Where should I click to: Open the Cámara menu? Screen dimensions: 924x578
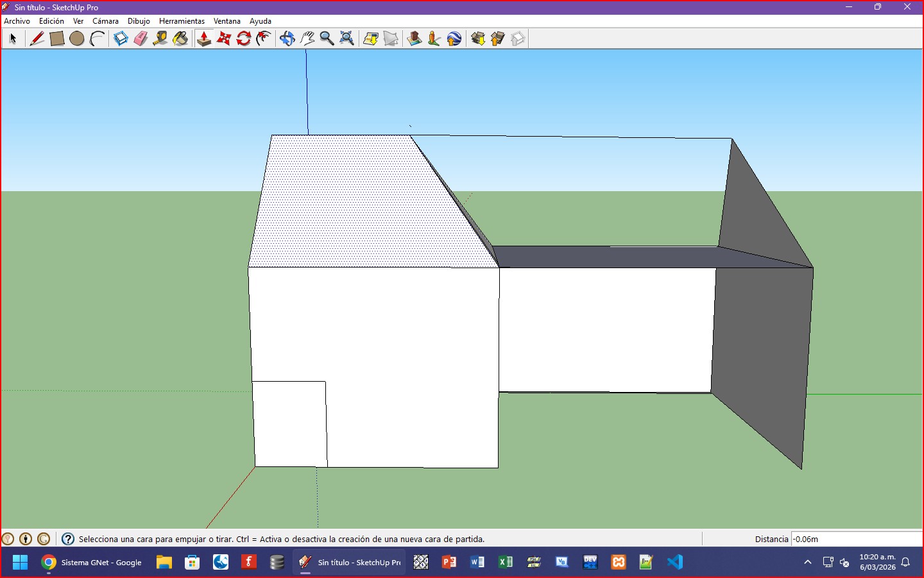[105, 21]
